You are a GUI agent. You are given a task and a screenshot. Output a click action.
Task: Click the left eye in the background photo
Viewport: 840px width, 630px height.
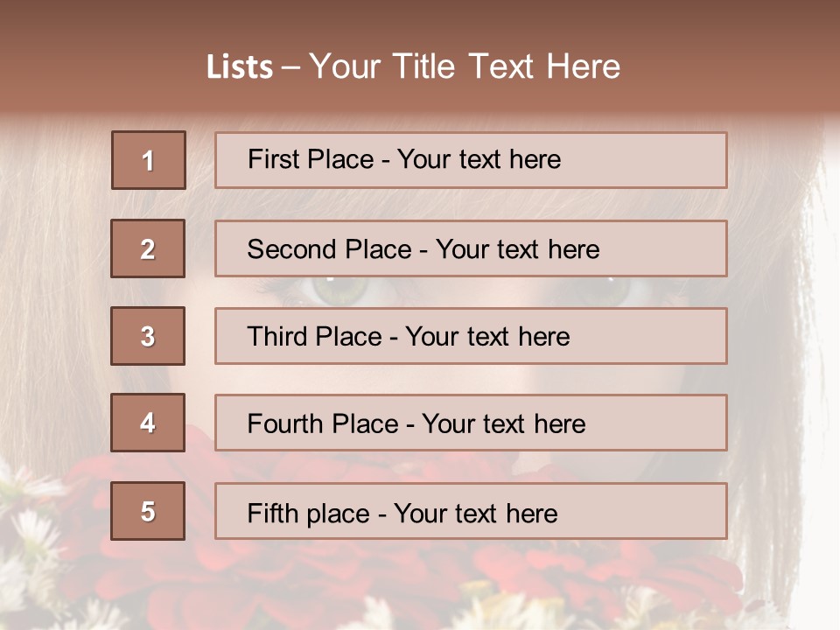coord(338,290)
